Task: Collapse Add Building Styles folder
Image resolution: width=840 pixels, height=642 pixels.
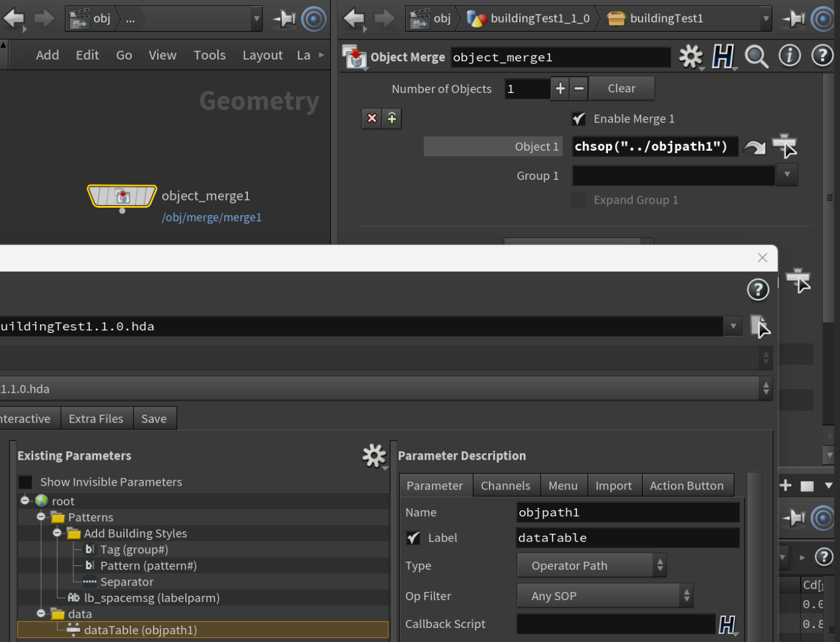Action: 57,533
